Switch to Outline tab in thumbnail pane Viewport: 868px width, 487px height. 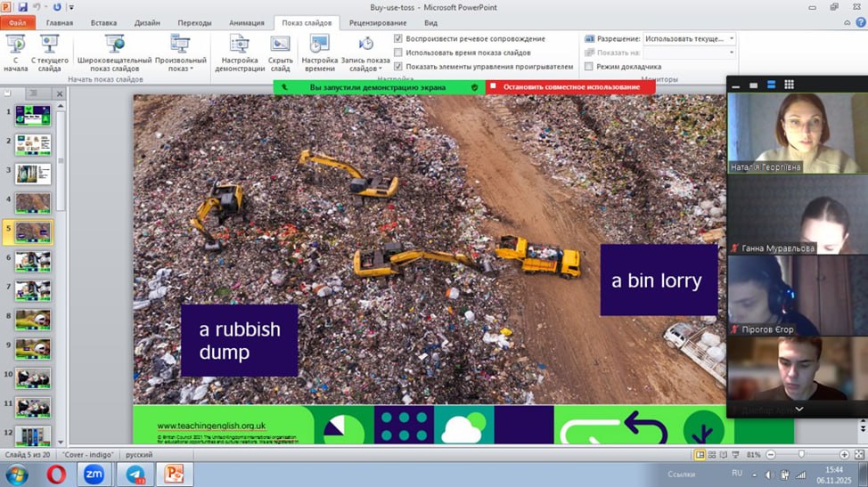(x=33, y=93)
